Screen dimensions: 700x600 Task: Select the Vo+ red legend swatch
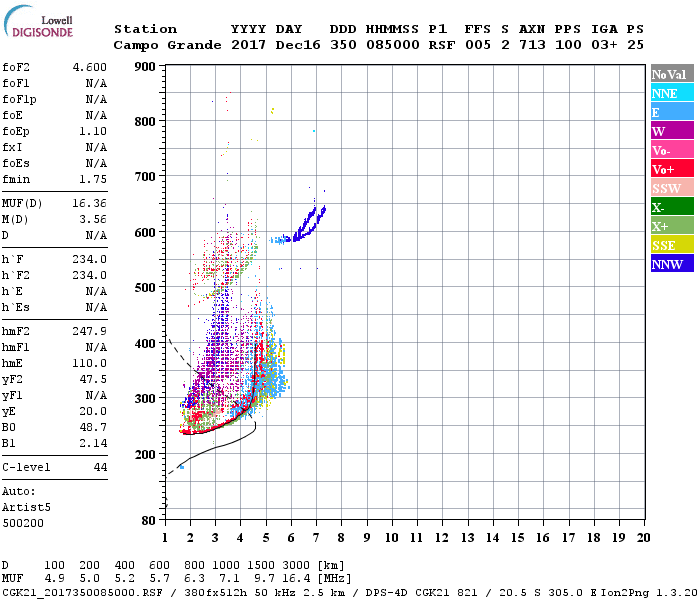click(x=672, y=169)
